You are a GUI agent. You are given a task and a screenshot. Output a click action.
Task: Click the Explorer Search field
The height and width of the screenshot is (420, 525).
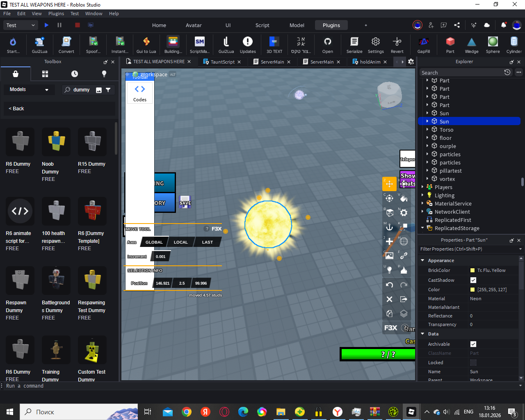(461, 73)
